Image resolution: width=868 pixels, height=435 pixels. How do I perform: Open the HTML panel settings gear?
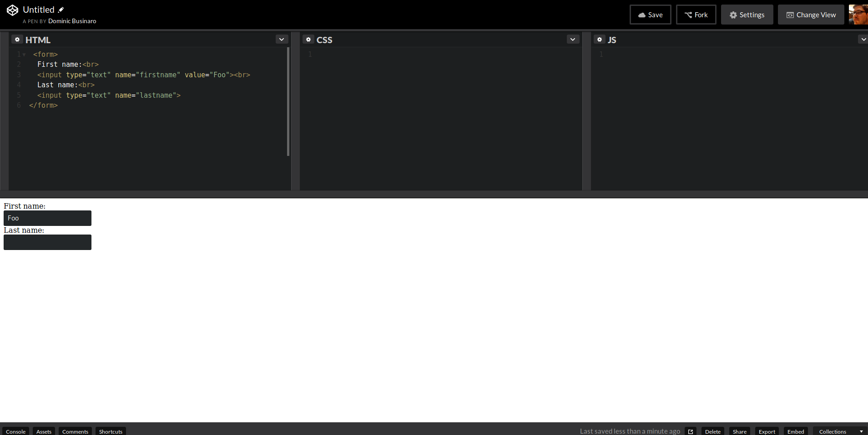[17, 40]
